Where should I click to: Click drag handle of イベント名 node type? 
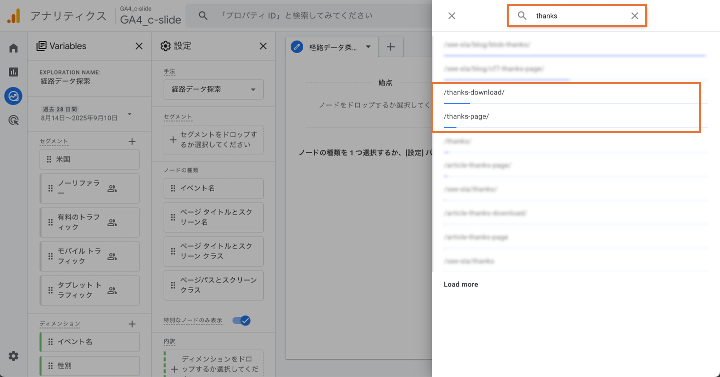(x=173, y=188)
